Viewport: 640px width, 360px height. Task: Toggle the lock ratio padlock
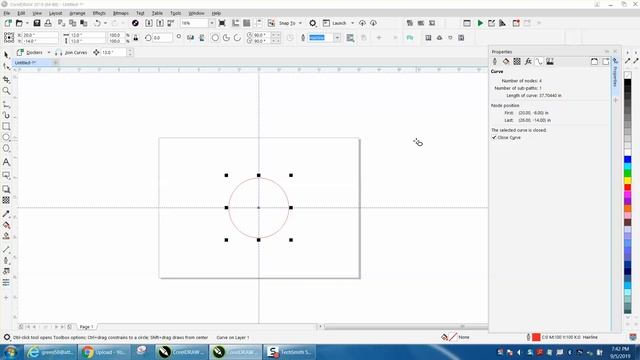click(x=136, y=38)
